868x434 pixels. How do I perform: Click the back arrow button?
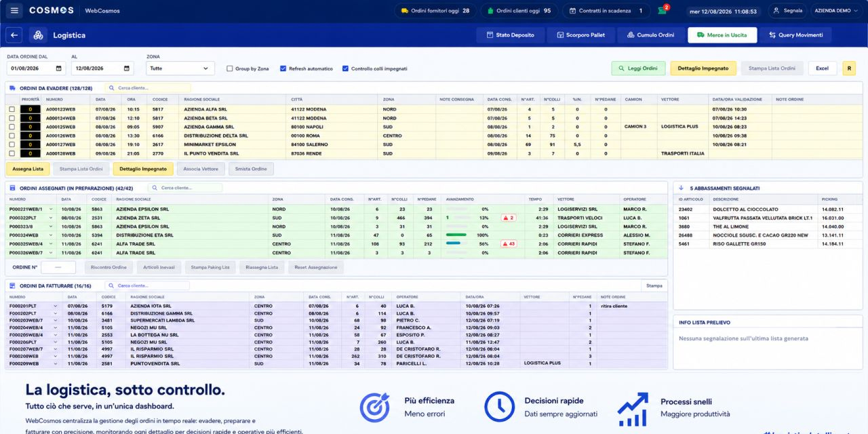[14, 35]
